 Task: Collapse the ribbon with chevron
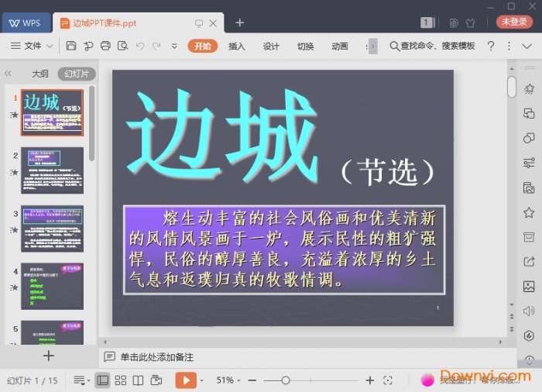click(x=527, y=46)
